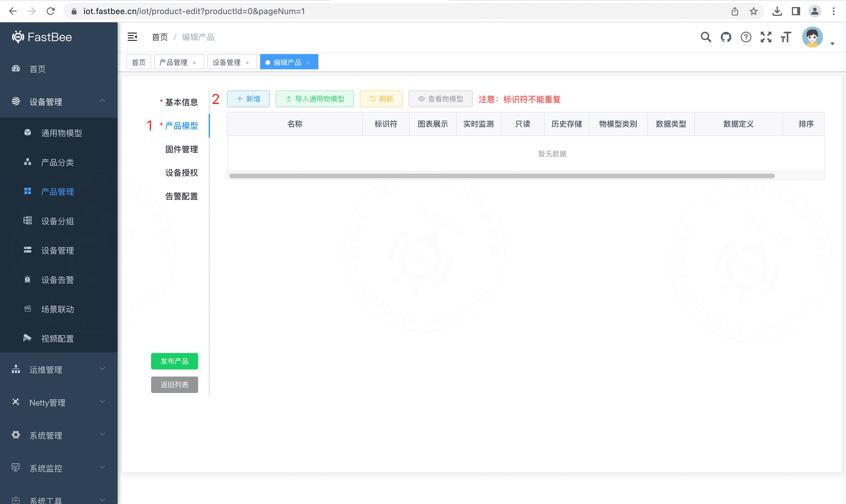Viewport: 846px width, 504px height.
Task: Open 设备分组 in the sidebar
Action: coord(59,221)
